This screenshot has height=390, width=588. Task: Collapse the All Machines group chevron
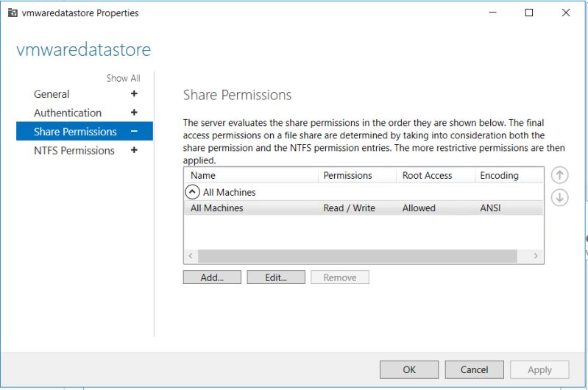[192, 192]
